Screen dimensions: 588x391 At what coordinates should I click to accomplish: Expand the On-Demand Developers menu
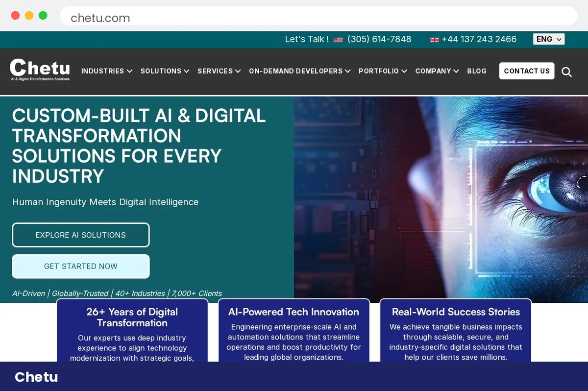coord(300,71)
